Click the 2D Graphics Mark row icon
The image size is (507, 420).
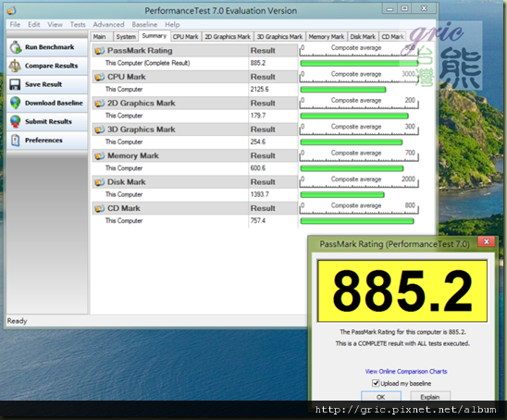pyautogui.click(x=99, y=103)
